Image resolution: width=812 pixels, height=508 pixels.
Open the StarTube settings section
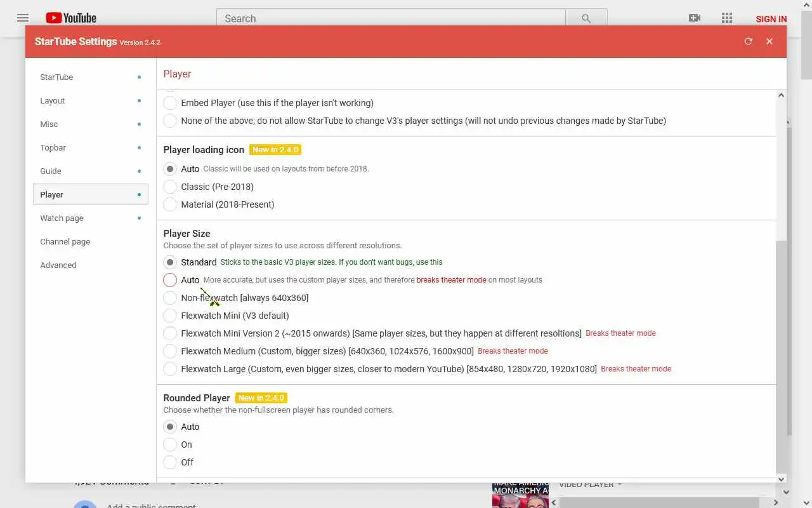click(x=90, y=77)
